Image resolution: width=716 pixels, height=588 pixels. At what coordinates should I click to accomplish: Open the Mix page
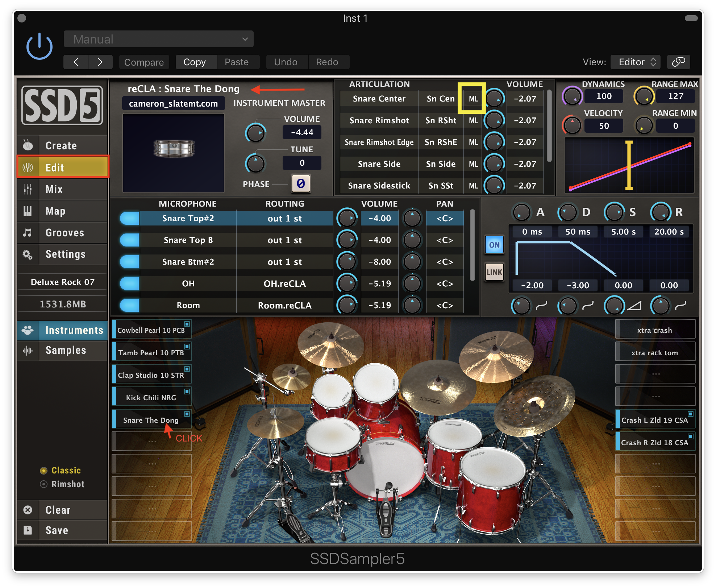tap(62, 189)
